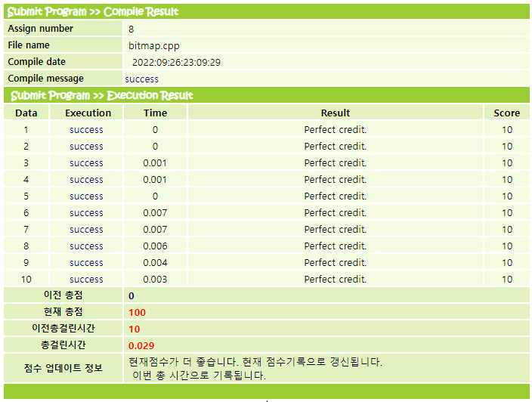Click success in data row 8
Image resolution: width=532 pixels, height=402 pixels.
pyautogui.click(x=86, y=246)
